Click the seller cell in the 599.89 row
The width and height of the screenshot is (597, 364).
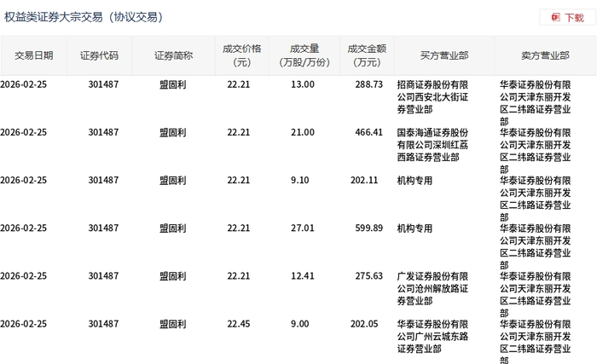(x=536, y=246)
